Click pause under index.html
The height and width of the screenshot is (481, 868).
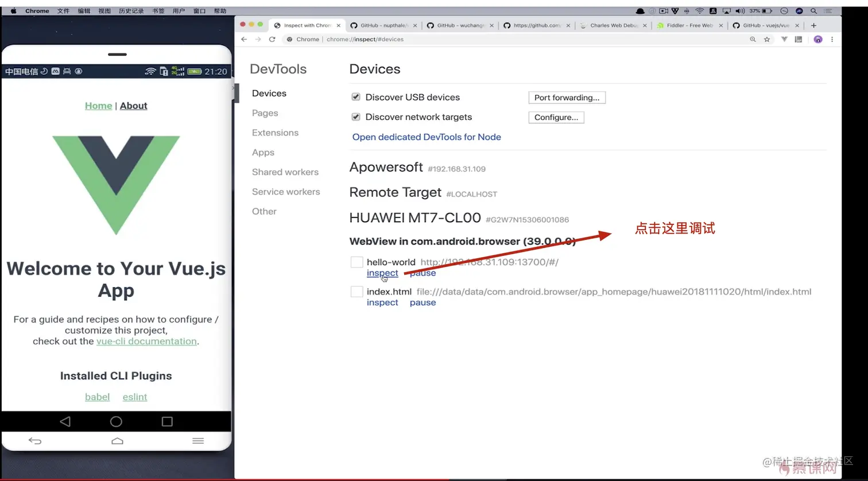(423, 302)
